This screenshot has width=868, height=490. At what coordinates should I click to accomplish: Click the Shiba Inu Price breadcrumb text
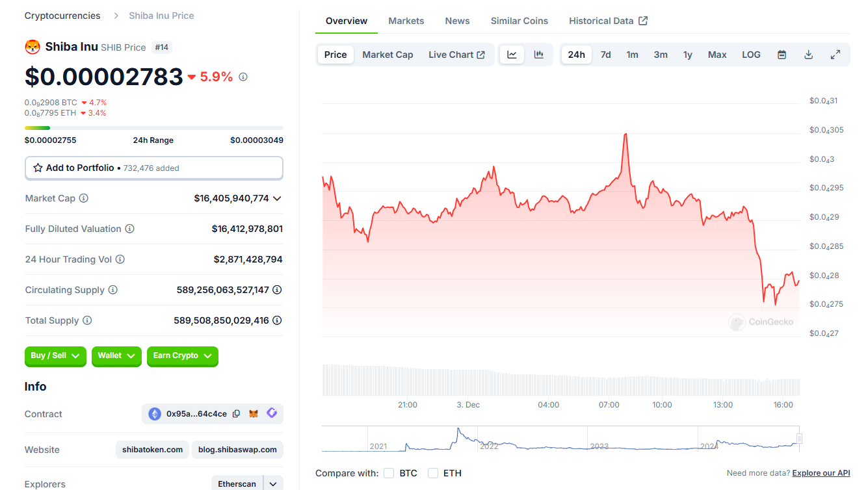coord(161,16)
